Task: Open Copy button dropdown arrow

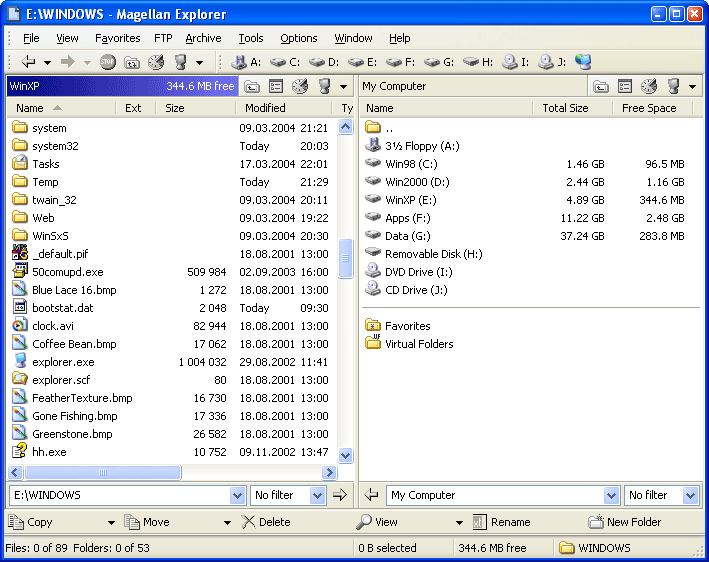Action: (x=111, y=523)
